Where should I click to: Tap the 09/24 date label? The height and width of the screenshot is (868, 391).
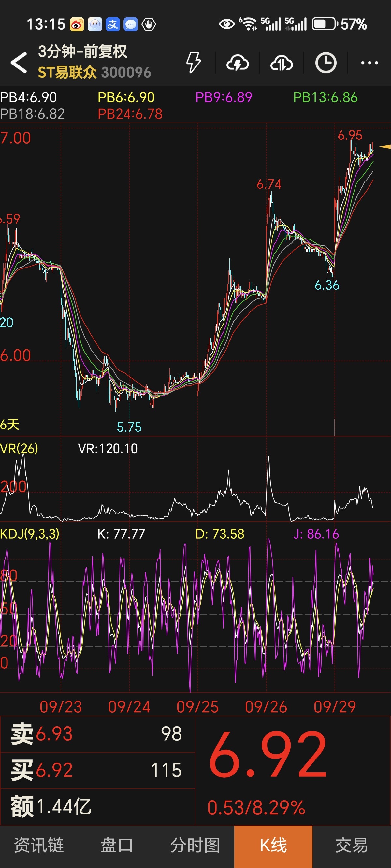coord(129,707)
